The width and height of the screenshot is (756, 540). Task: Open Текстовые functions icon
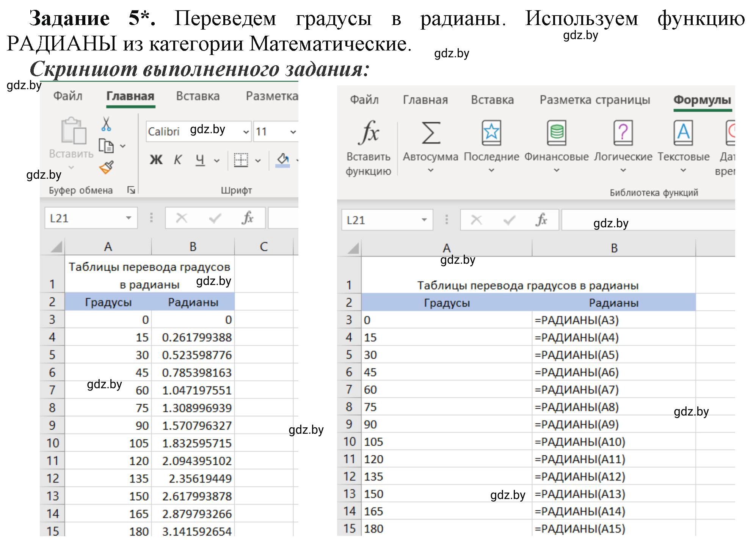coord(683,133)
